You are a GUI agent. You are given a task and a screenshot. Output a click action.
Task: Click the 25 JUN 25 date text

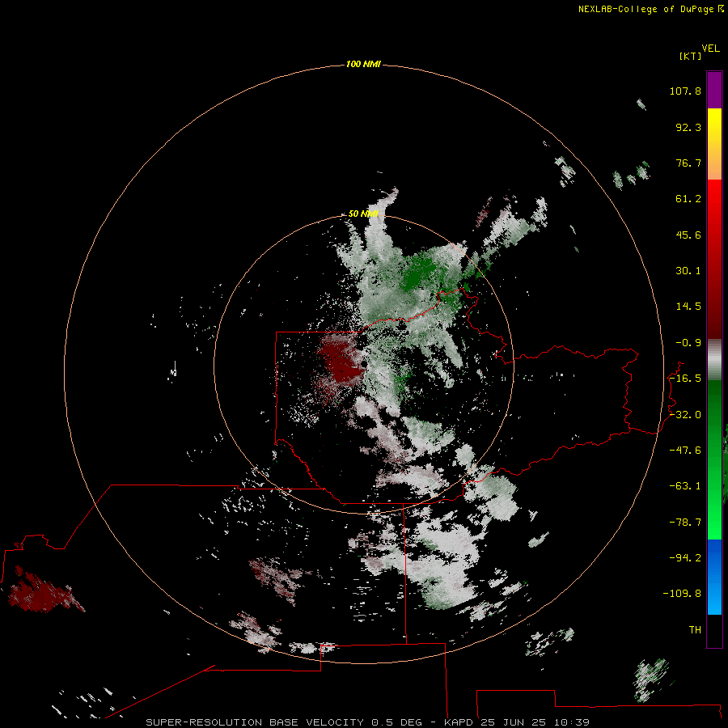pos(514,722)
